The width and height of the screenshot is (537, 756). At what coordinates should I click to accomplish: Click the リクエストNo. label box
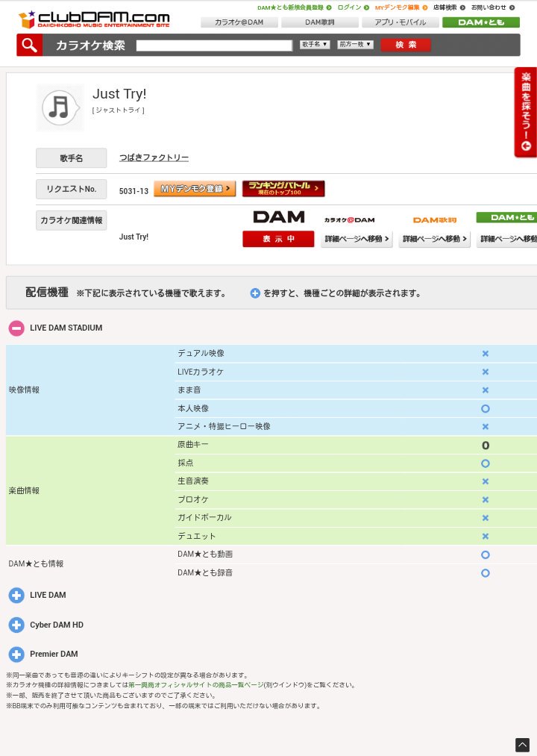click(72, 189)
